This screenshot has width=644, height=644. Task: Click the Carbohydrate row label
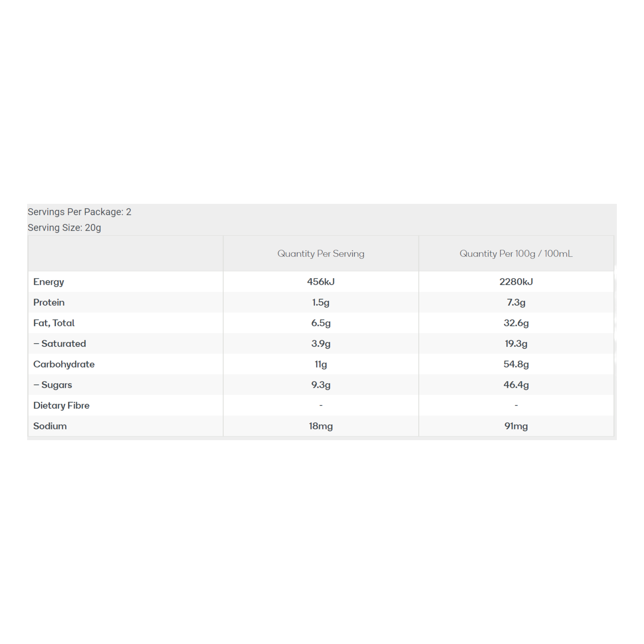64,364
